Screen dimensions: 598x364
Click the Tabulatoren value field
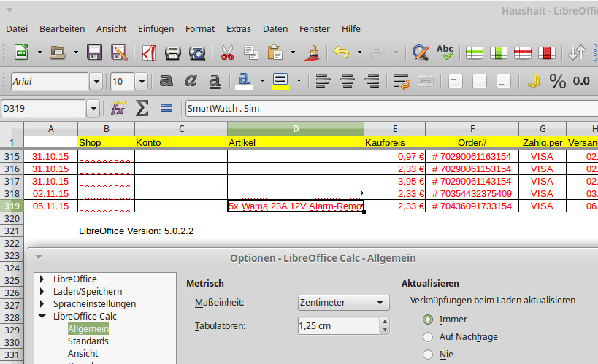[x=339, y=326]
